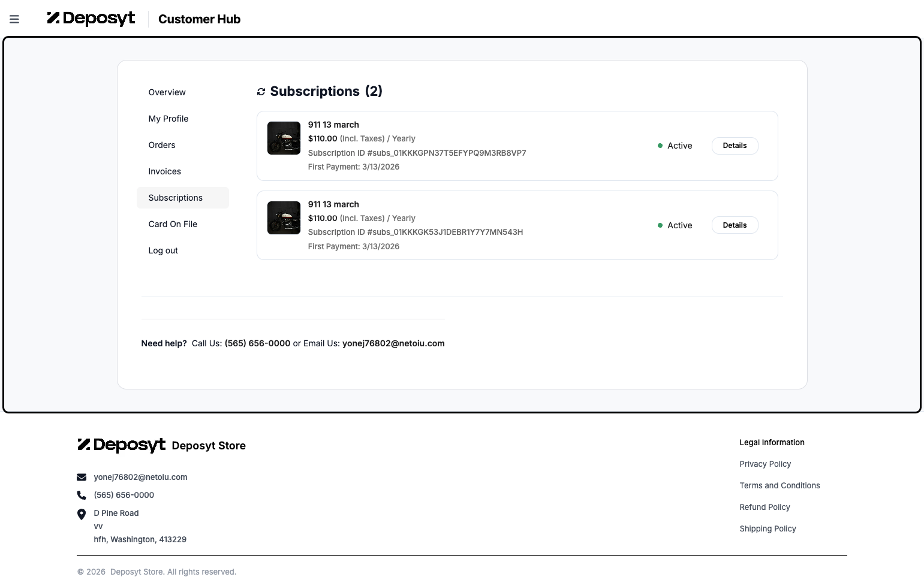Click help email yonej76802@netoiu.com link

pyautogui.click(x=393, y=343)
